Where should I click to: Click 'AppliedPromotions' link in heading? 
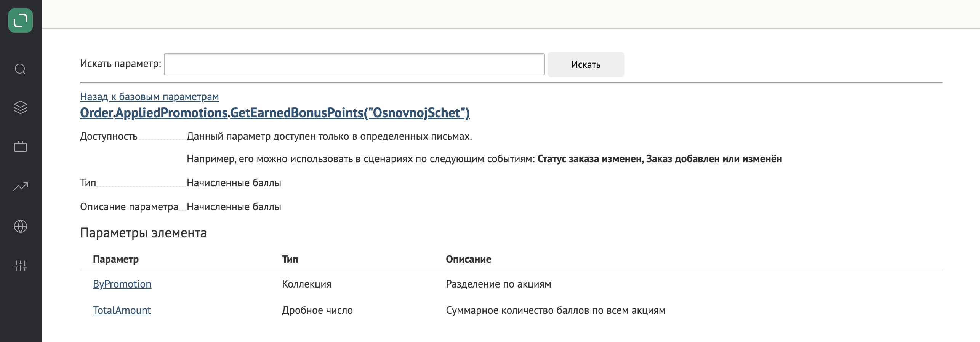[171, 113]
